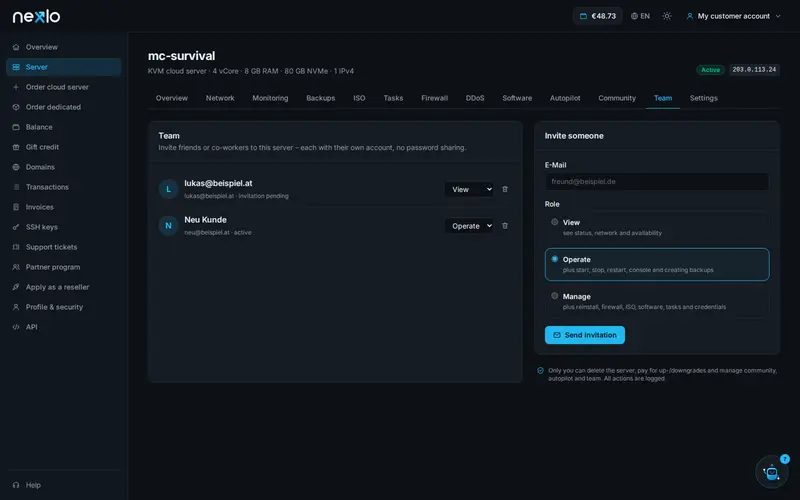Click the N avatar for Neu Kunde

click(x=168, y=226)
